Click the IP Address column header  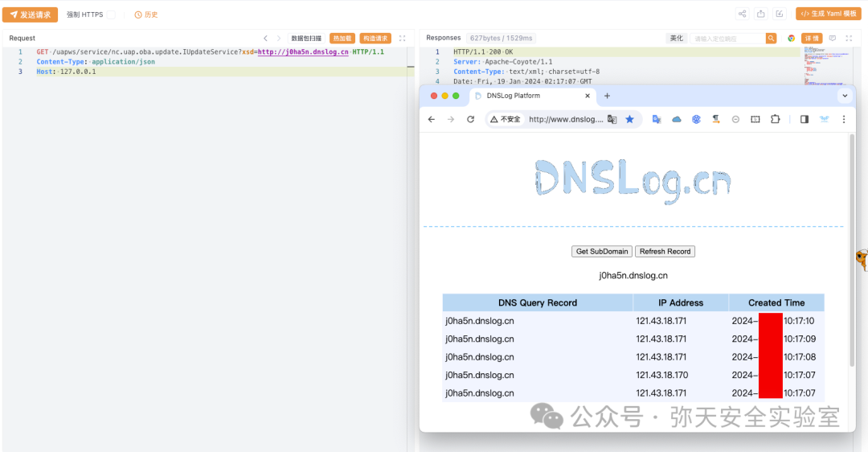point(681,302)
